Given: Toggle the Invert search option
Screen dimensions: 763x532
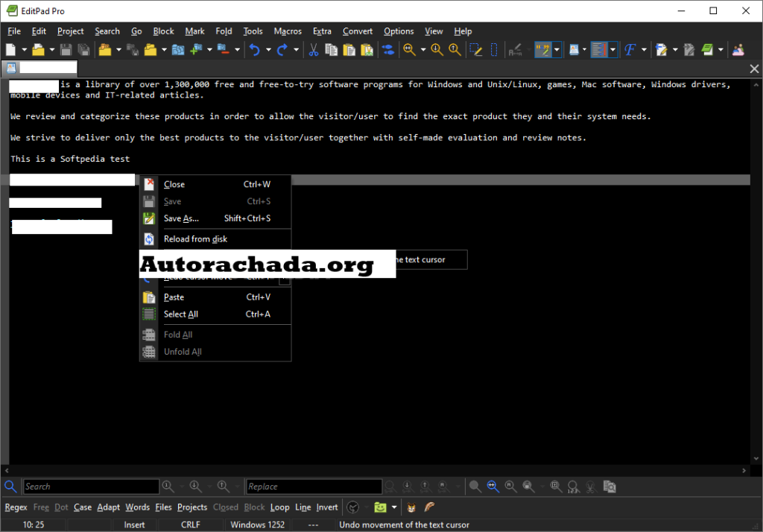Looking at the screenshot, I should pos(327,507).
